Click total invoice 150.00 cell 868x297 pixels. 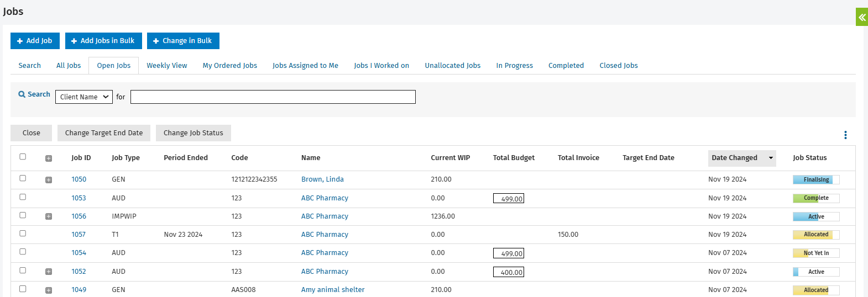[x=568, y=235]
